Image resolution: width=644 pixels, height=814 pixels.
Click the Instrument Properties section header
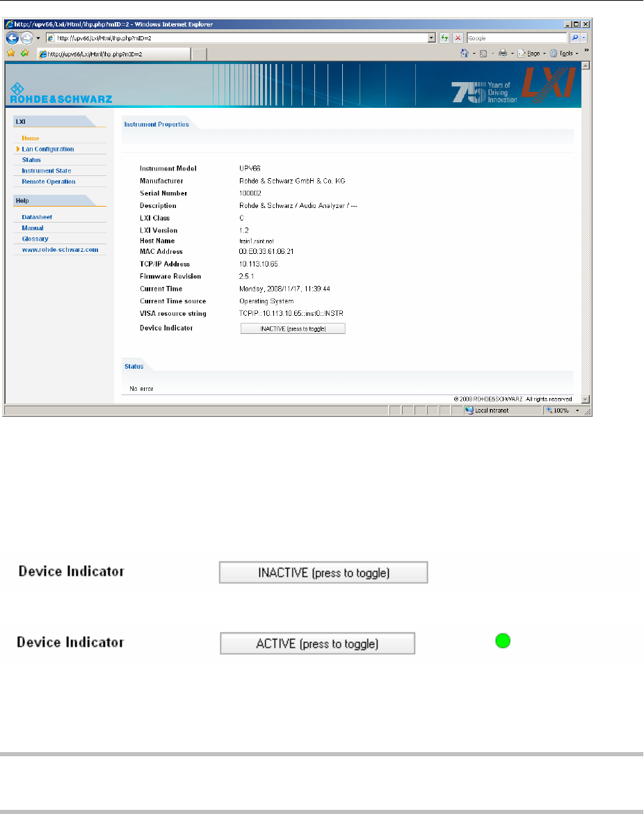[156, 125]
